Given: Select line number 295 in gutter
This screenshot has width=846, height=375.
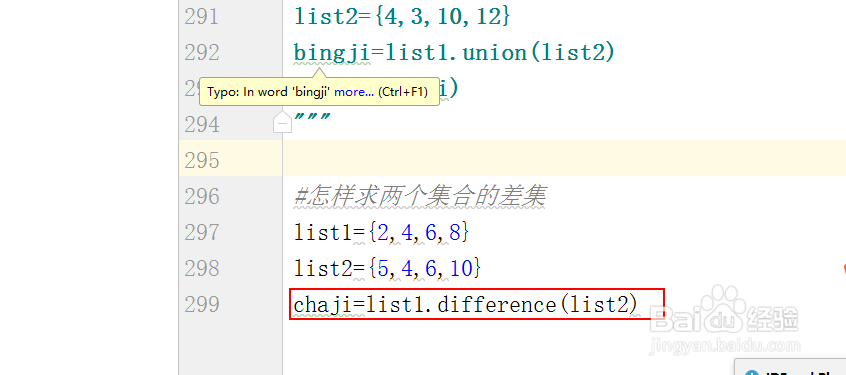Looking at the screenshot, I should click(202, 160).
